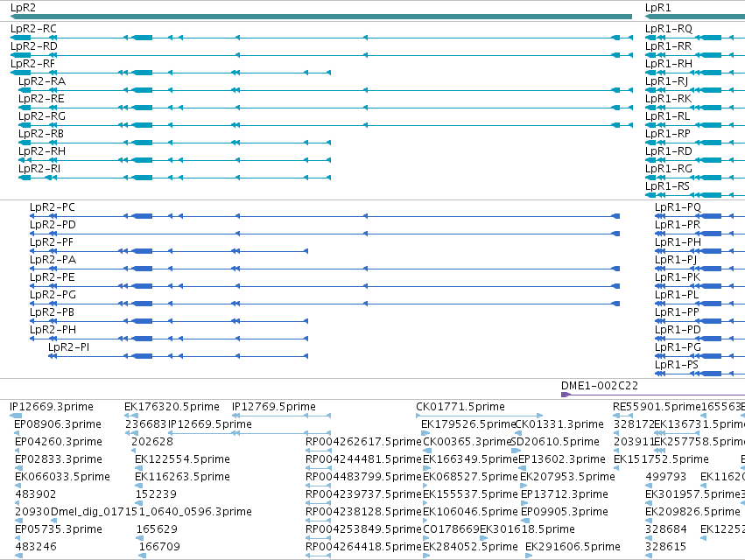Select the EK066033.5prime EST label

pos(62,478)
